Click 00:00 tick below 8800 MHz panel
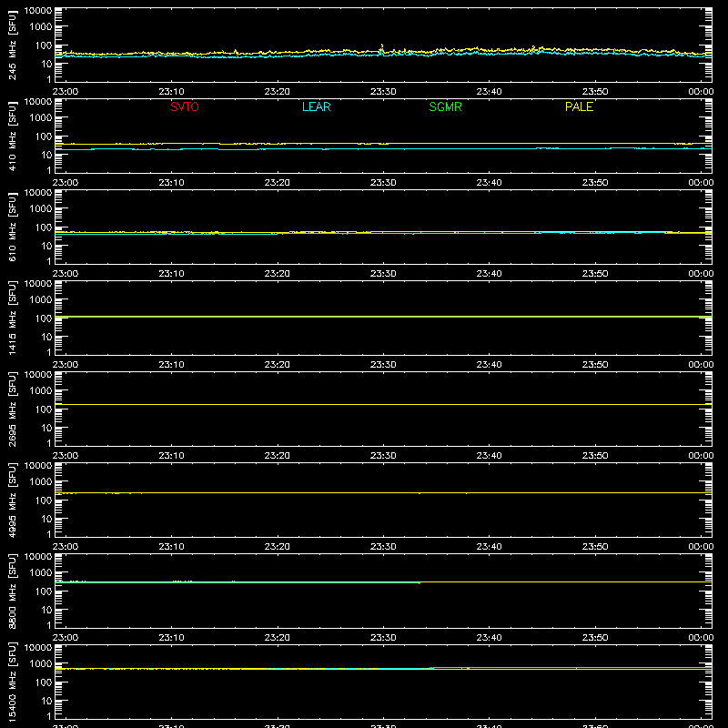 click(701, 638)
